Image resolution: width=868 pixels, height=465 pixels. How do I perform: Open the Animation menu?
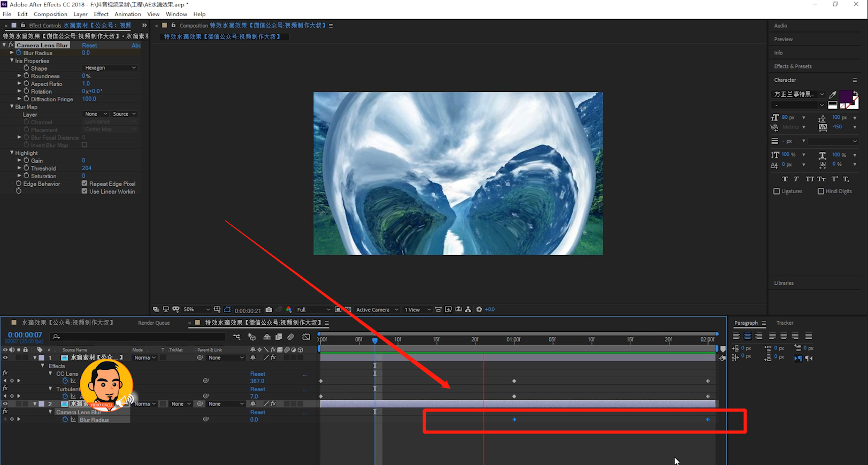coord(128,14)
